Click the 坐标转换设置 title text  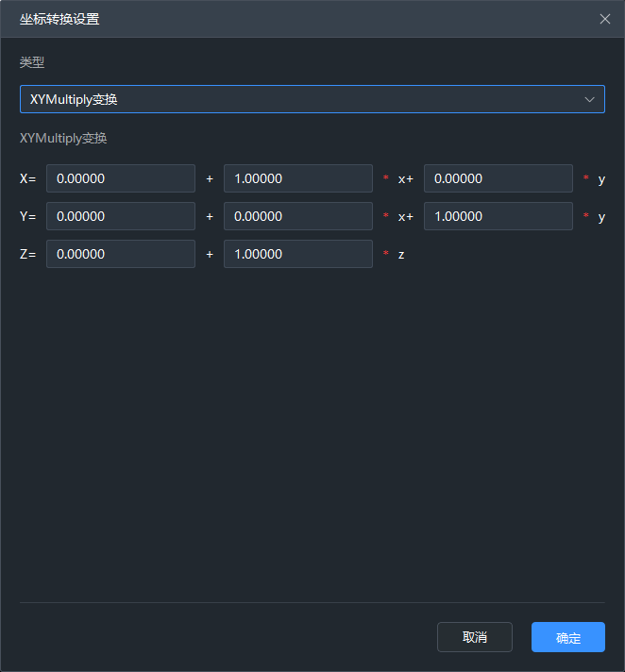pos(59,19)
